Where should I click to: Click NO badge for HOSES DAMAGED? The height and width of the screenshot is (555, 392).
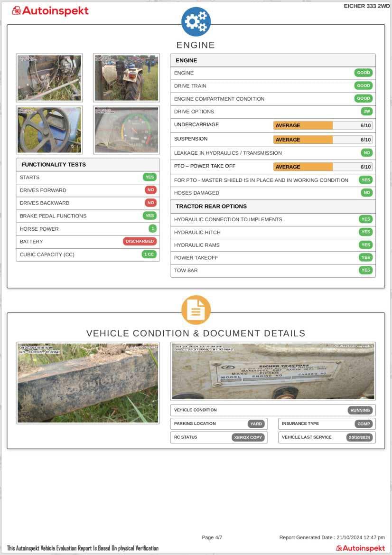pos(366,193)
